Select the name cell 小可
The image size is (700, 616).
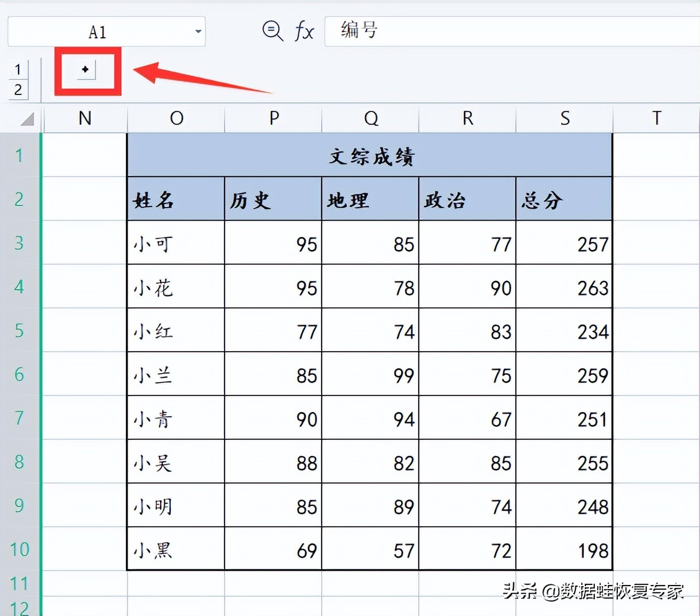176,243
